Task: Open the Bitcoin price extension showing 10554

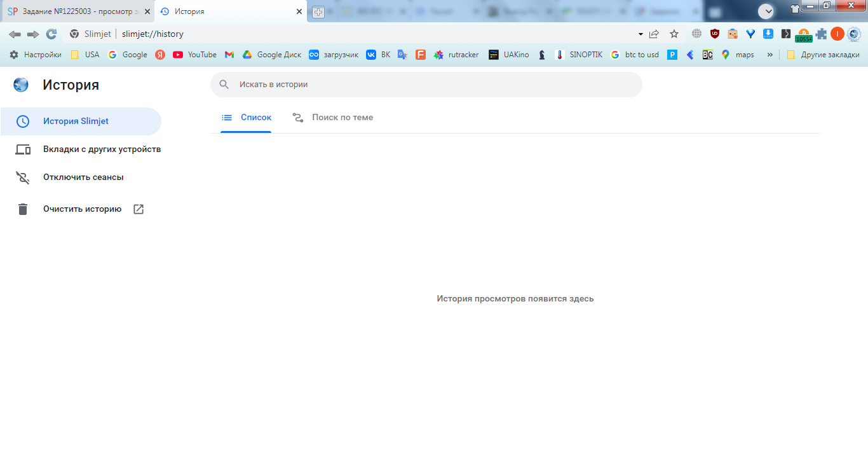Action: pyautogui.click(x=803, y=35)
